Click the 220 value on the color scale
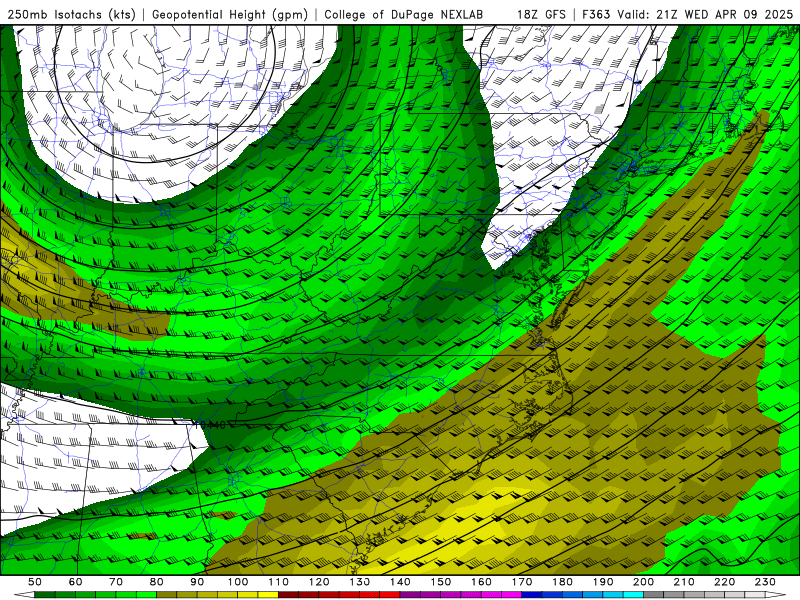 pyautogui.click(x=724, y=582)
